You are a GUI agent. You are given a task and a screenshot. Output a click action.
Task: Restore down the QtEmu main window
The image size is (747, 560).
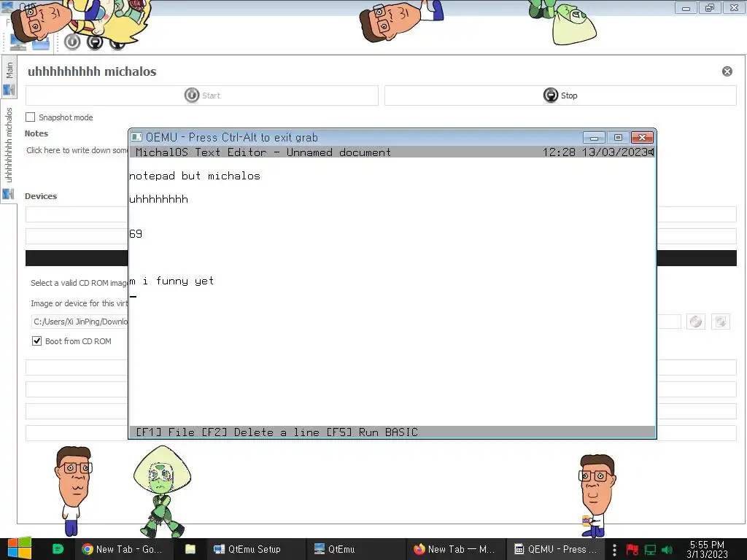point(710,8)
